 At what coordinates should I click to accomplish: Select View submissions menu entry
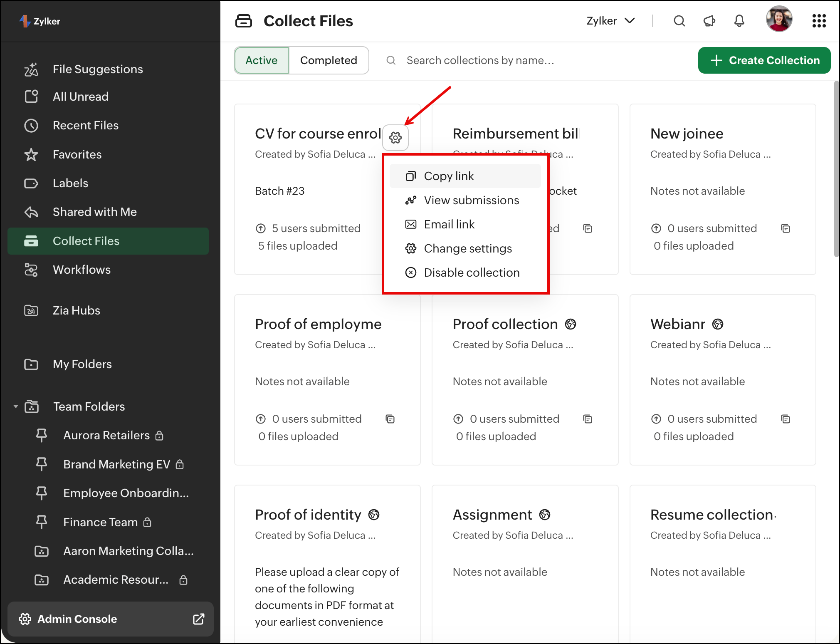click(471, 200)
